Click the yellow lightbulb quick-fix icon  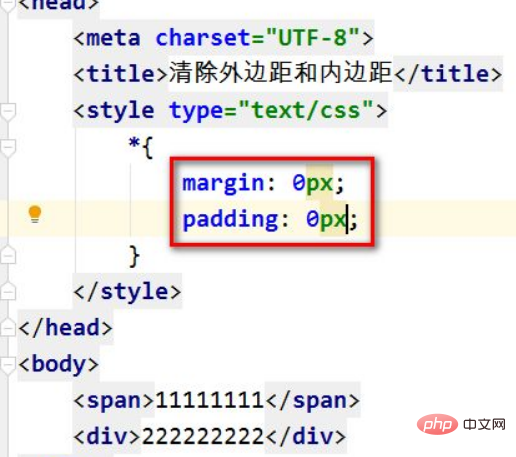click(35, 214)
